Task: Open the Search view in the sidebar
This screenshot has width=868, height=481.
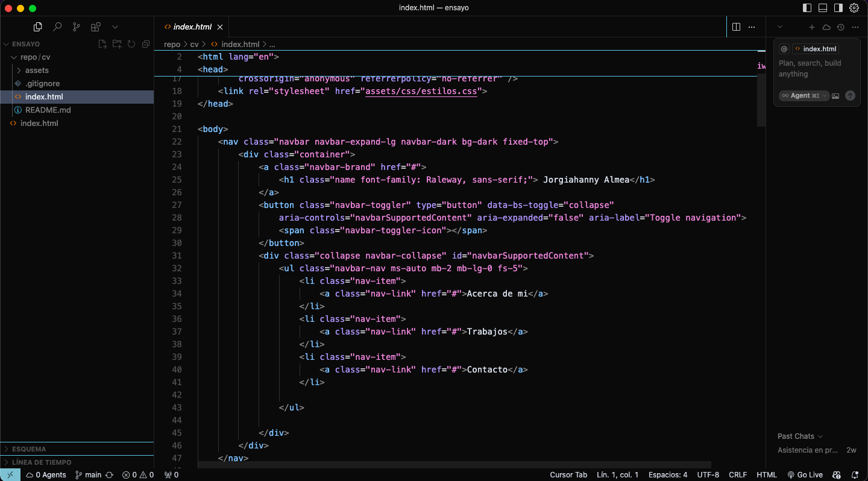Action: [57, 27]
